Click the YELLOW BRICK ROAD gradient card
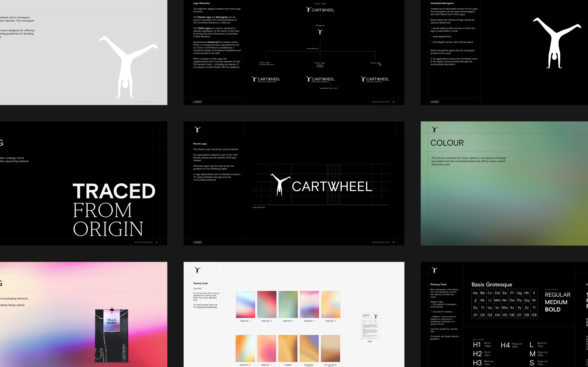The height and width of the screenshot is (367, 588). tap(331, 348)
